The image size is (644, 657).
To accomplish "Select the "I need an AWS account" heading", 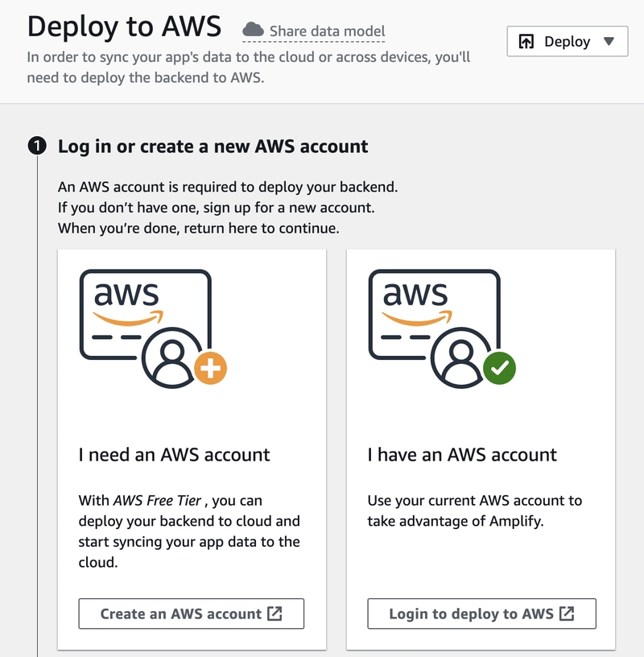I will tap(174, 455).
